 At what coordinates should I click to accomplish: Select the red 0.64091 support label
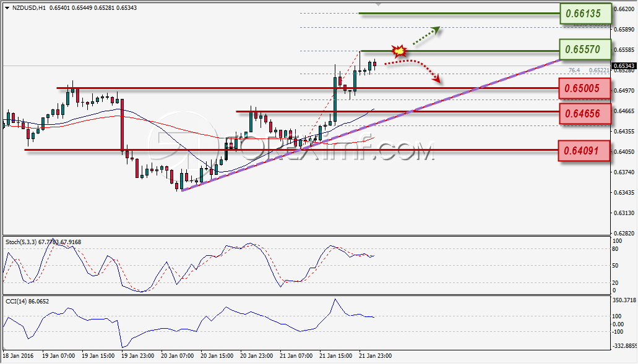coord(584,151)
